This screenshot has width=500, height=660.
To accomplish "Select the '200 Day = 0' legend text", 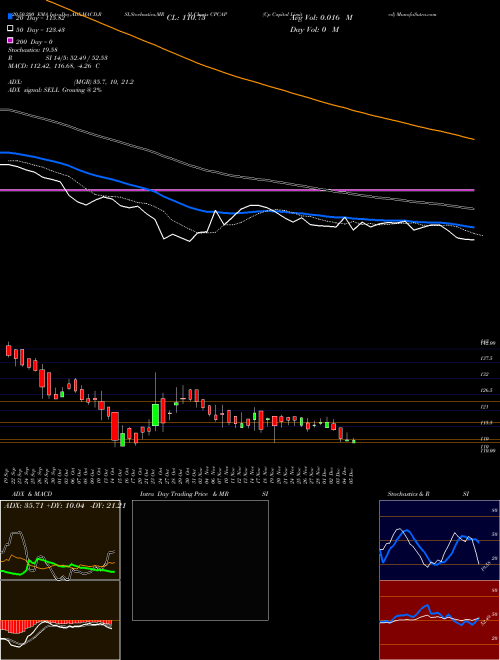I will (34, 42).
